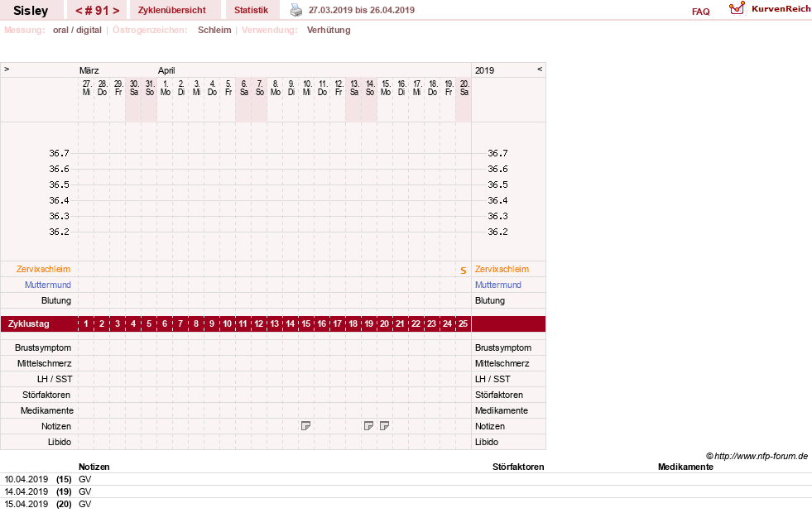Go to next cycle with right arrow

click(x=116, y=11)
